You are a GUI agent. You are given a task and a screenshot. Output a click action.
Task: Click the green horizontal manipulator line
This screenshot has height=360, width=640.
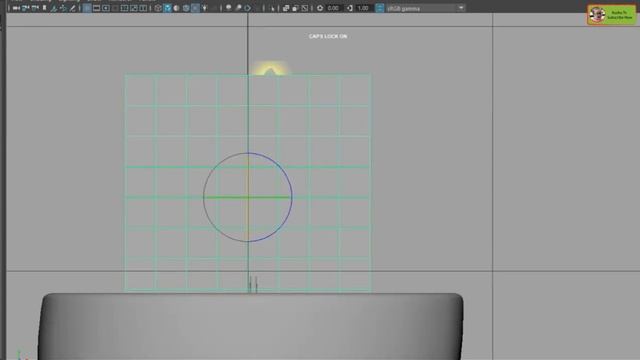247,198
